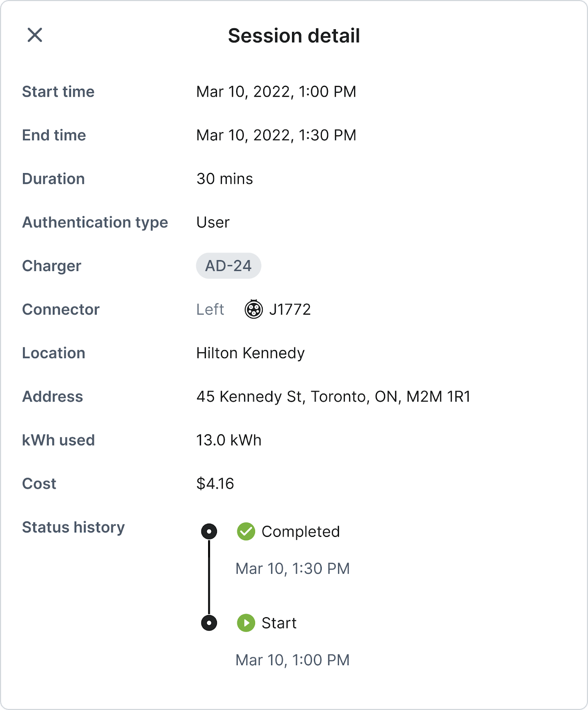
Task: Click the Left connector label
Action: (210, 309)
